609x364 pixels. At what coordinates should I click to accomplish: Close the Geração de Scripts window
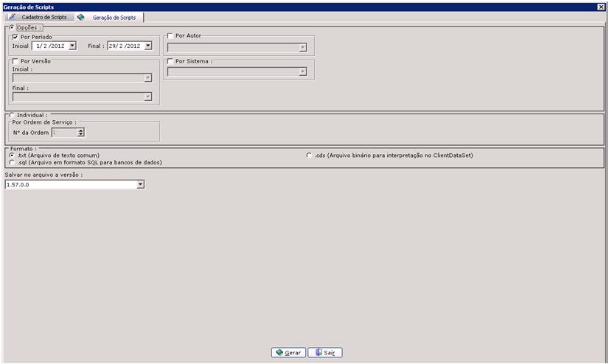601,7
